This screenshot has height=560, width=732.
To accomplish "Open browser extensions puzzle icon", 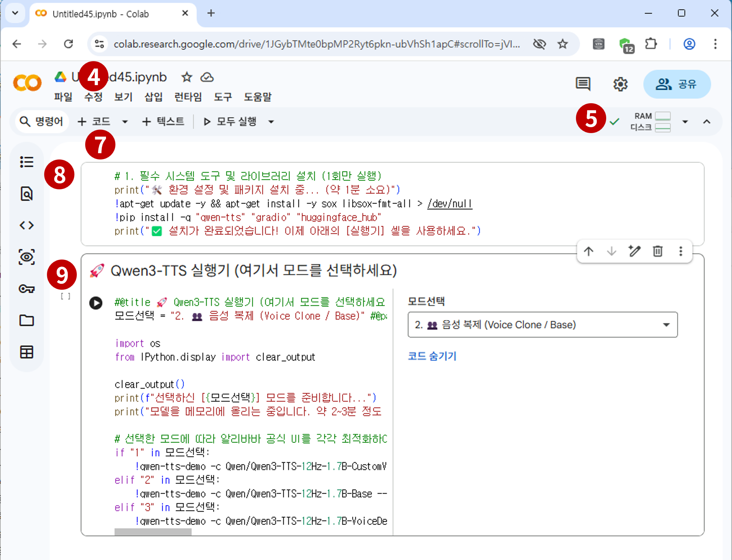I will point(651,44).
